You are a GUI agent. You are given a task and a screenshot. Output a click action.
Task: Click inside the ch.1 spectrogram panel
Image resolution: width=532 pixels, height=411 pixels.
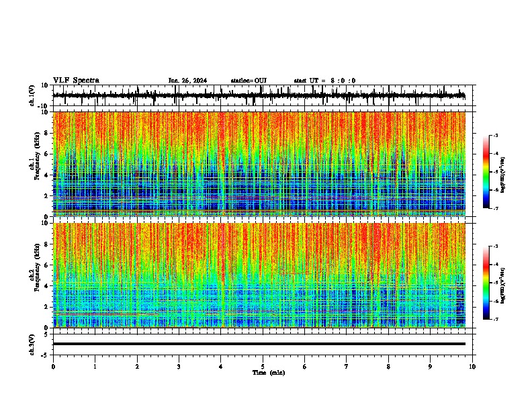259,164
